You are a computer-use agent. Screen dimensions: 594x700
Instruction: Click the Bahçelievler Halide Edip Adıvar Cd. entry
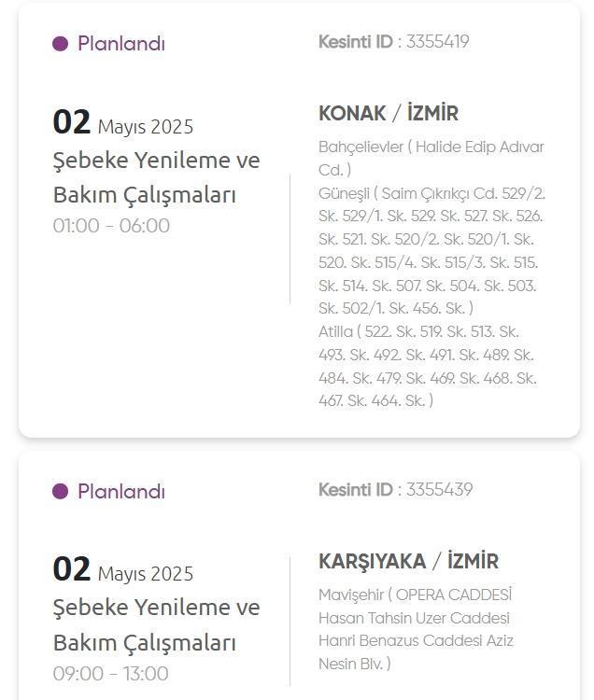(x=431, y=159)
